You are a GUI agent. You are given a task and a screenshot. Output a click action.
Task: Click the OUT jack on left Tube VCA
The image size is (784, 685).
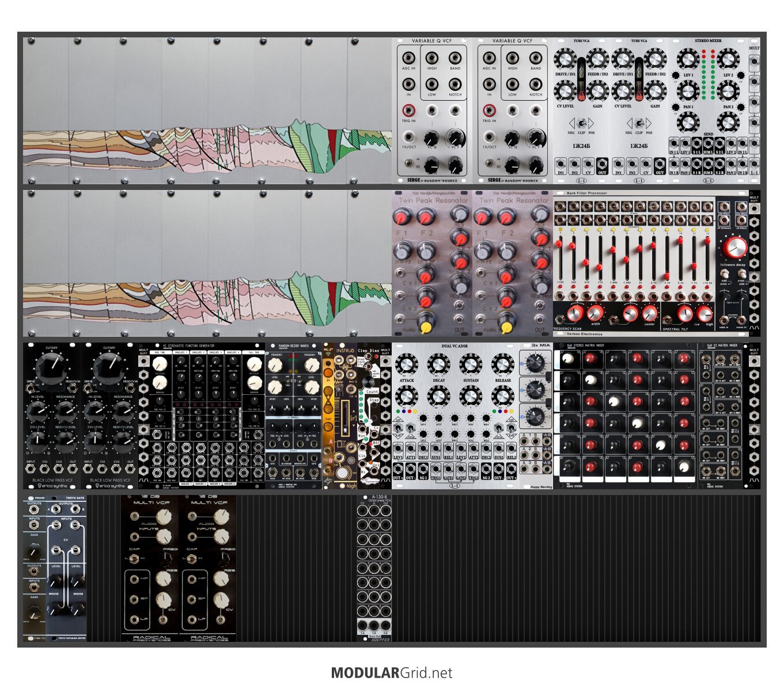602,163
